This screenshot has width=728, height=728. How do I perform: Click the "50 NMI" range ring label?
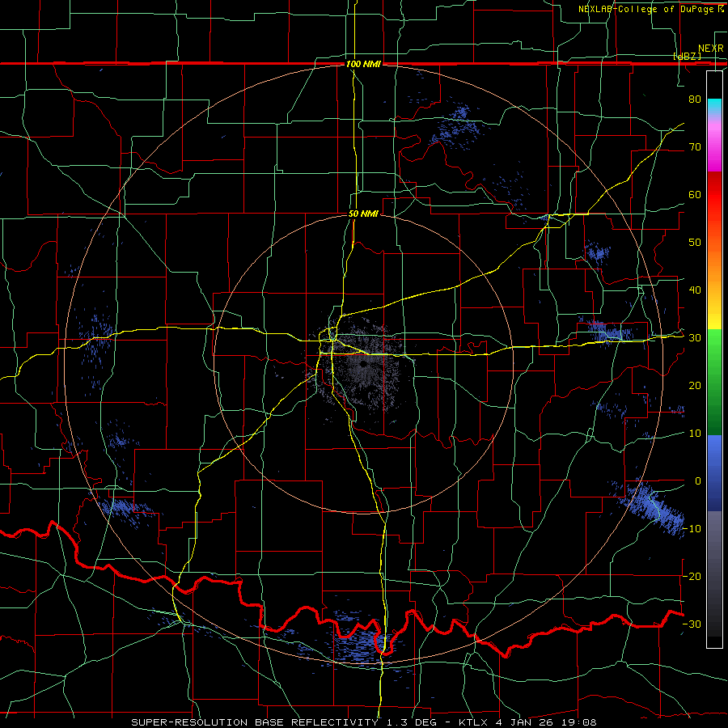coord(363,214)
